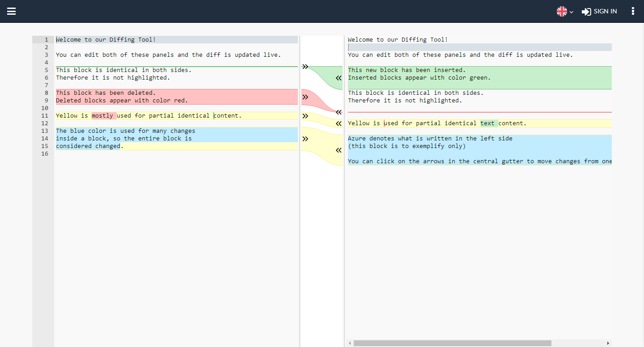Click the left-pointing arrow for the green inserted block

(x=339, y=78)
